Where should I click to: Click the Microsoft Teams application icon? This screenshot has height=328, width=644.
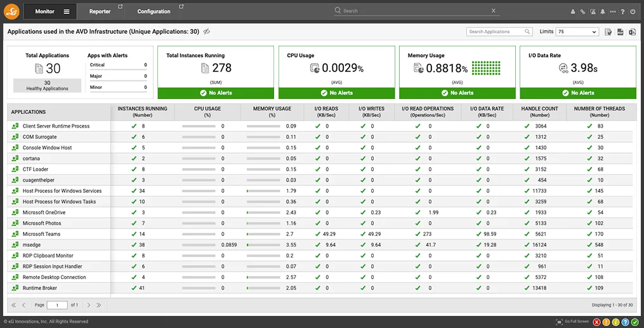15,234
